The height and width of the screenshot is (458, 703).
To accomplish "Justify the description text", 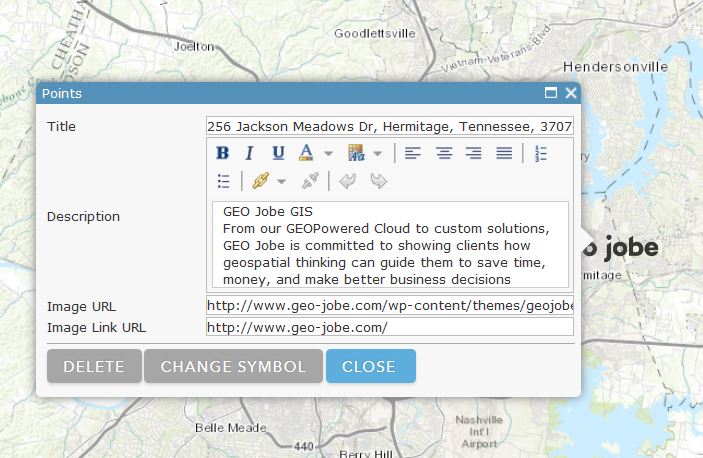I will pos(504,153).
